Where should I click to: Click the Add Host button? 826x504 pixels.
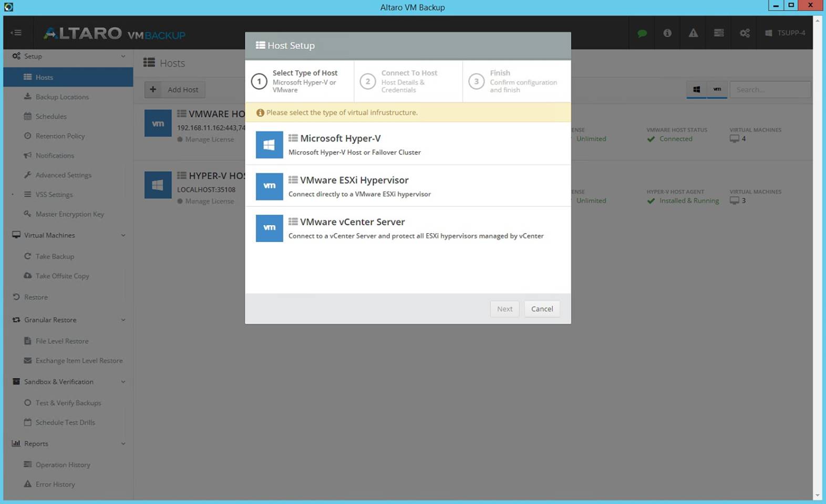coord(175,90)
